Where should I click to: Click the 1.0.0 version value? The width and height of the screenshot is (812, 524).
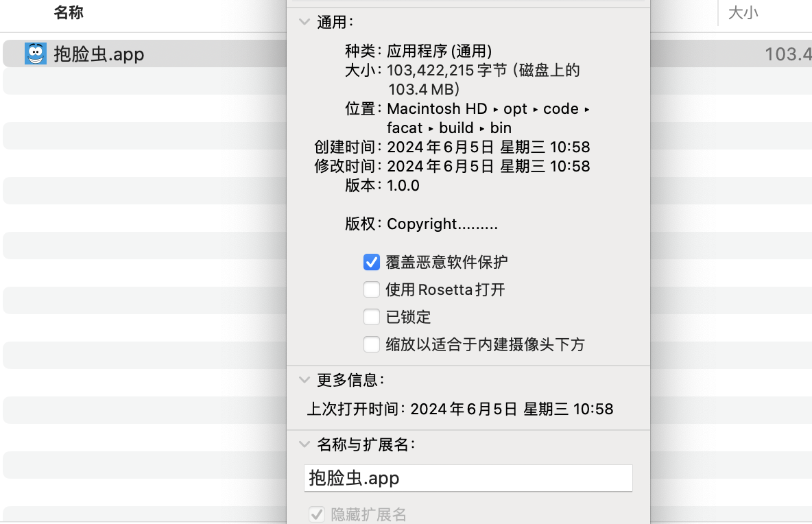pos(403,185)
